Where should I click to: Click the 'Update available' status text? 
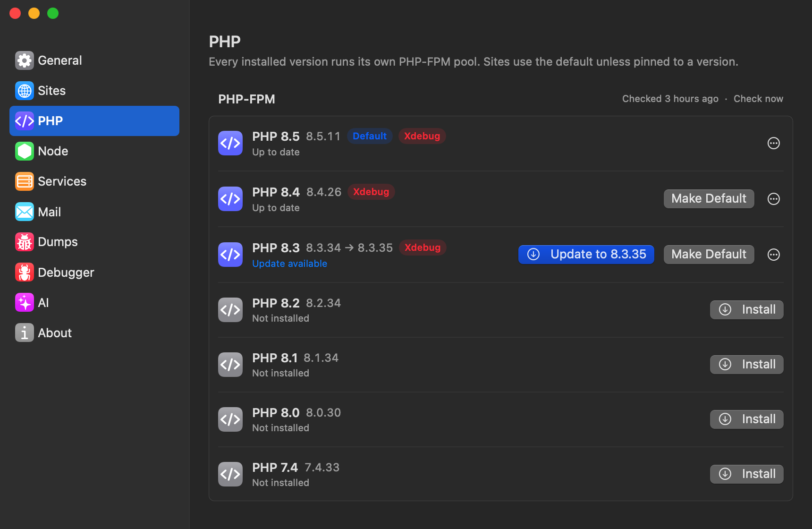[x=290, y=264]
